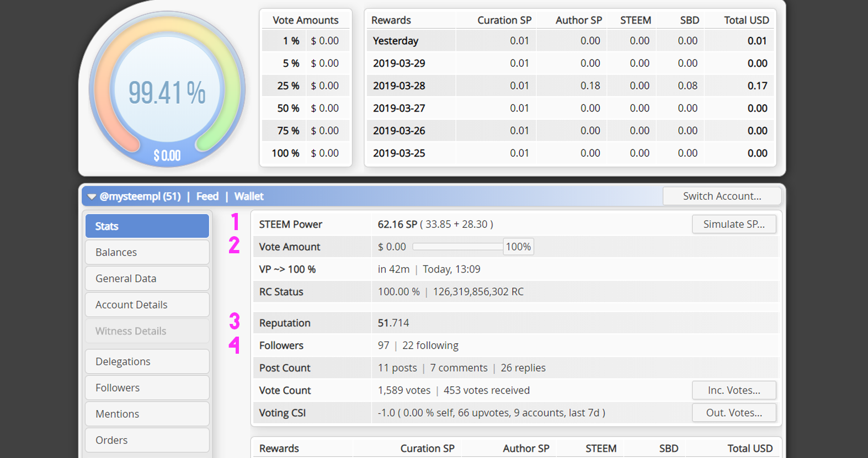Open the Inc. Votes... button
Screen dimensions: 868x458
(x=734, y=390)
